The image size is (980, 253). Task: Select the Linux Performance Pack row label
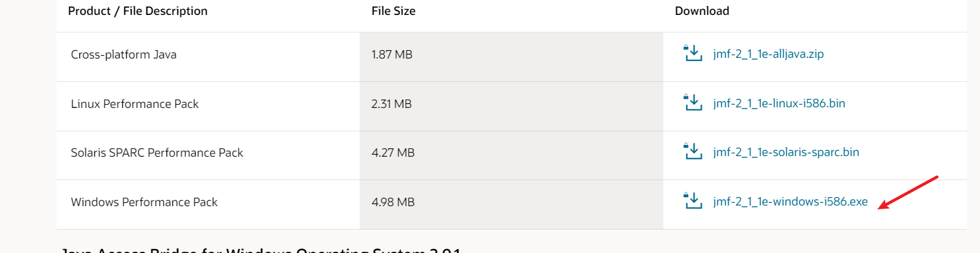point(135,104)
